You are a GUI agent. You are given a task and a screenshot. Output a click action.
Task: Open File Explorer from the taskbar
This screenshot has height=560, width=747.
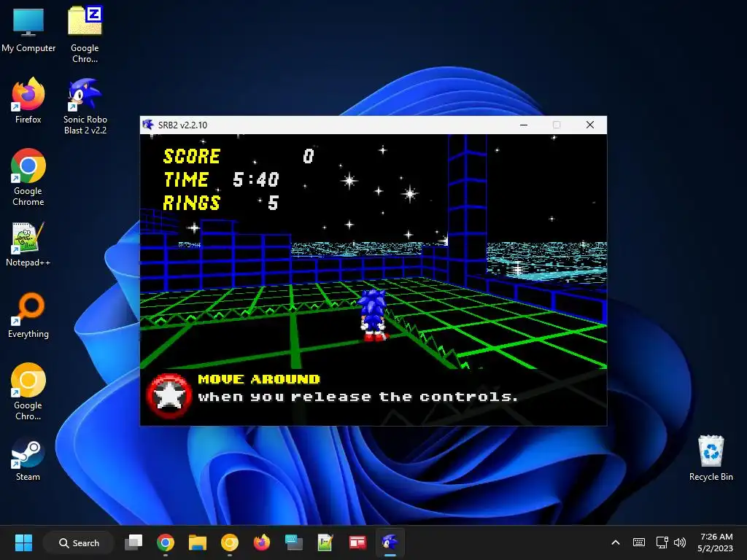coord(197,542)
